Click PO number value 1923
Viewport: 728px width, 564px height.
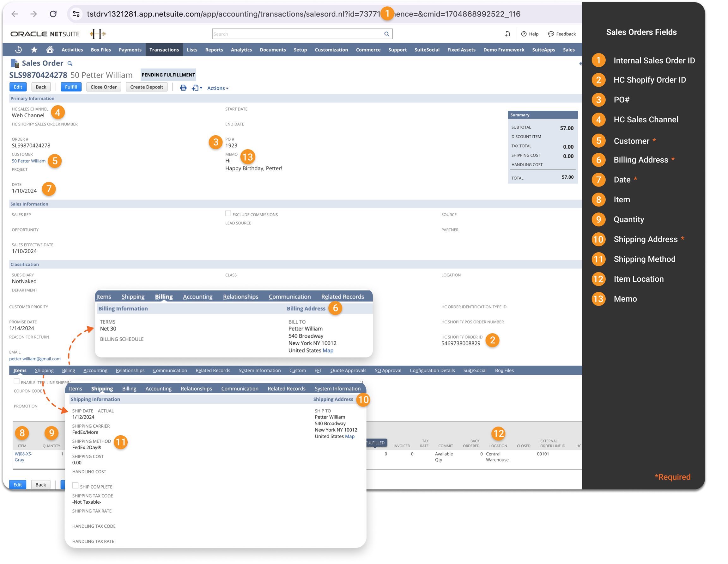point(231,145)
